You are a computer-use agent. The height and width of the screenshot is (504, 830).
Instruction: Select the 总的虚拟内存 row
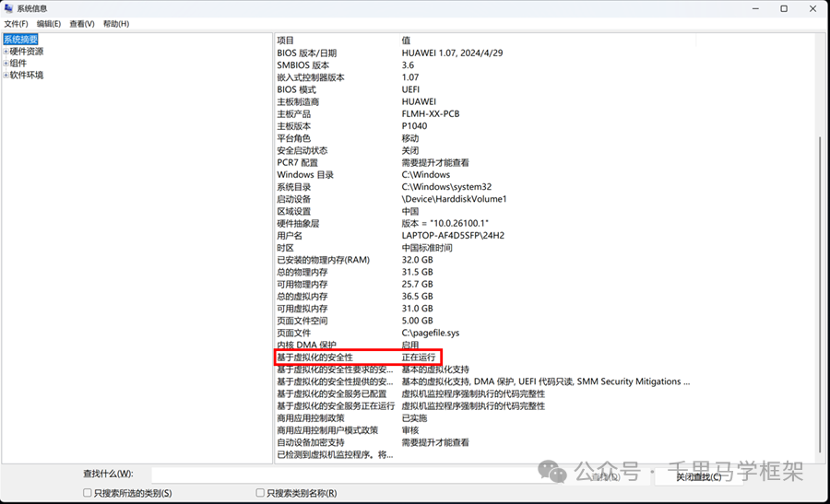485,296
